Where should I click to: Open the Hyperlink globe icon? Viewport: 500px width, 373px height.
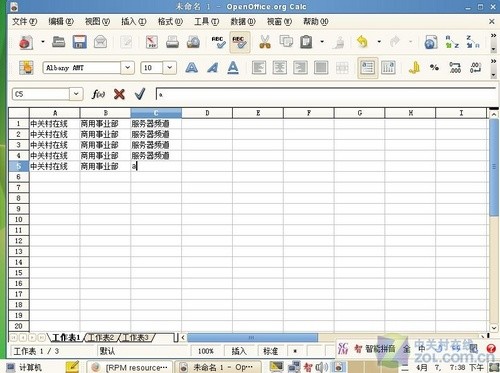click(x=431, y=42)
